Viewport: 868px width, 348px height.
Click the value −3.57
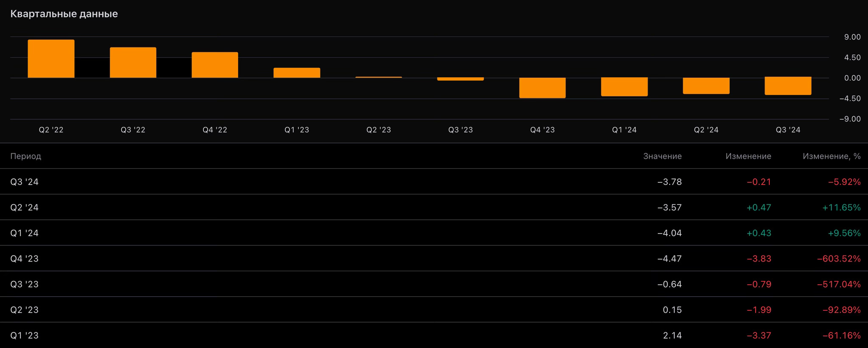[669, 208]
